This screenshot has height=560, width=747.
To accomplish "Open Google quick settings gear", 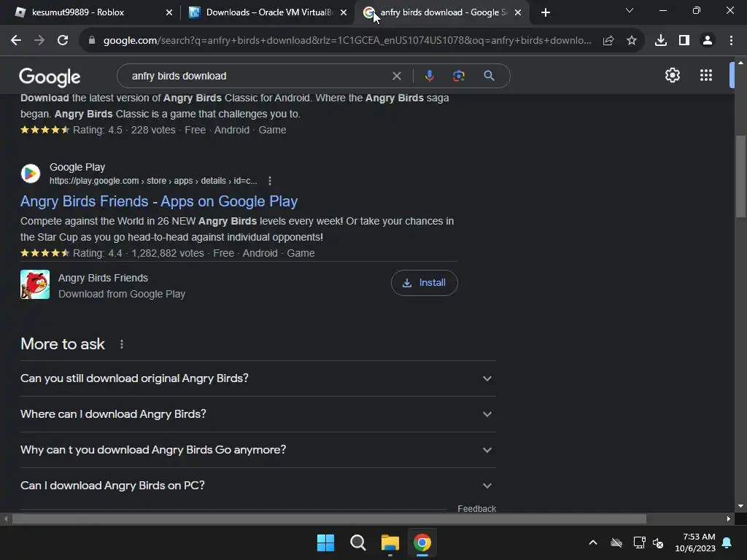I will [672, 75].
